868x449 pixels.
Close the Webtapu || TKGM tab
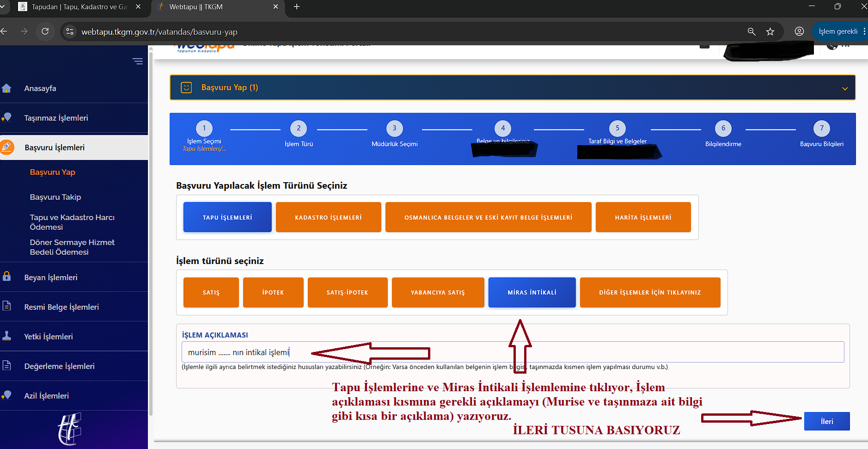(x=276, y=6)
